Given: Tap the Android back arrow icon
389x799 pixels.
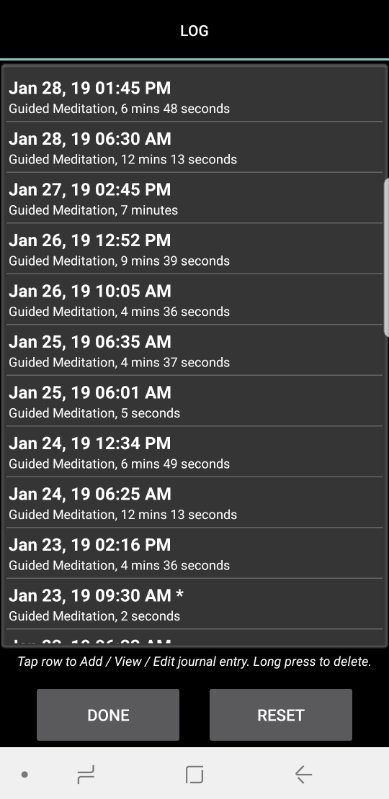Looking at the screenshot, I should [303, 775].
